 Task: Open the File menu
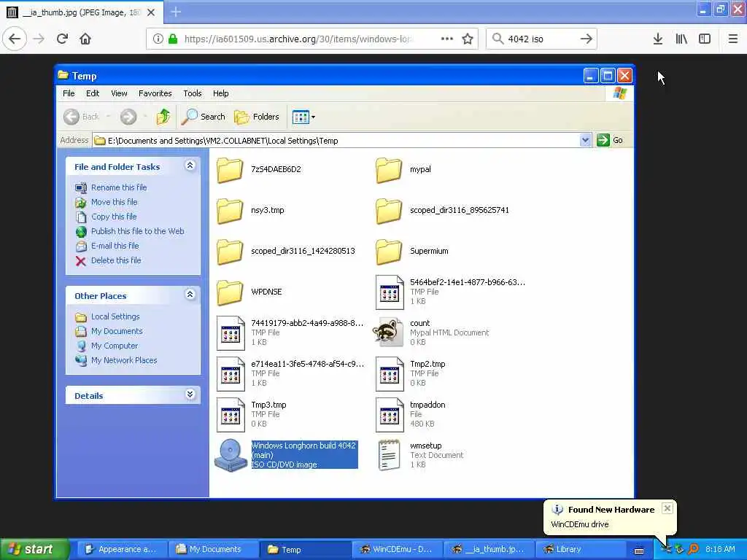coord(69,93)
